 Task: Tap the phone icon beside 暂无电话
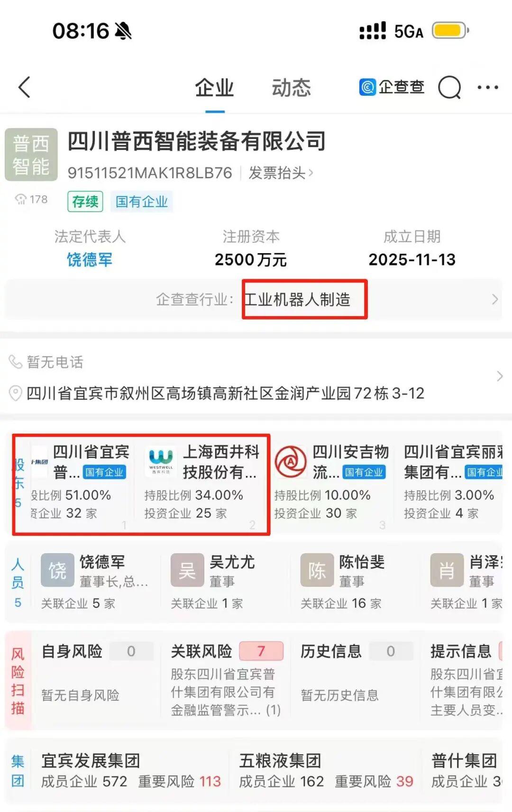point(16,362)
